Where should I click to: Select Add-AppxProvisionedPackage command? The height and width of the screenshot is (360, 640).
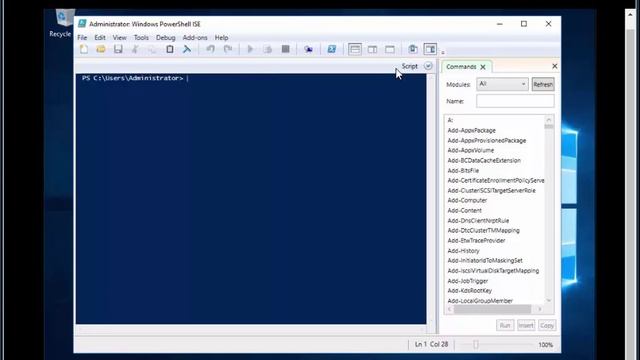[487, 140]
